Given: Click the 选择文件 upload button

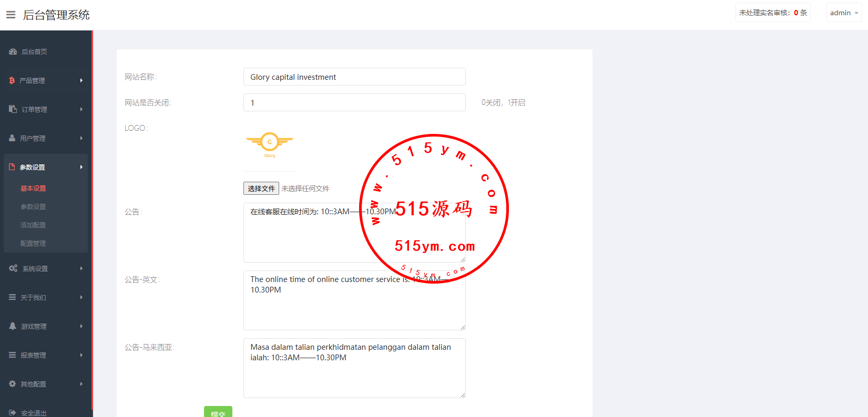Looking at the screenshot, I should [x=261, y=189].
